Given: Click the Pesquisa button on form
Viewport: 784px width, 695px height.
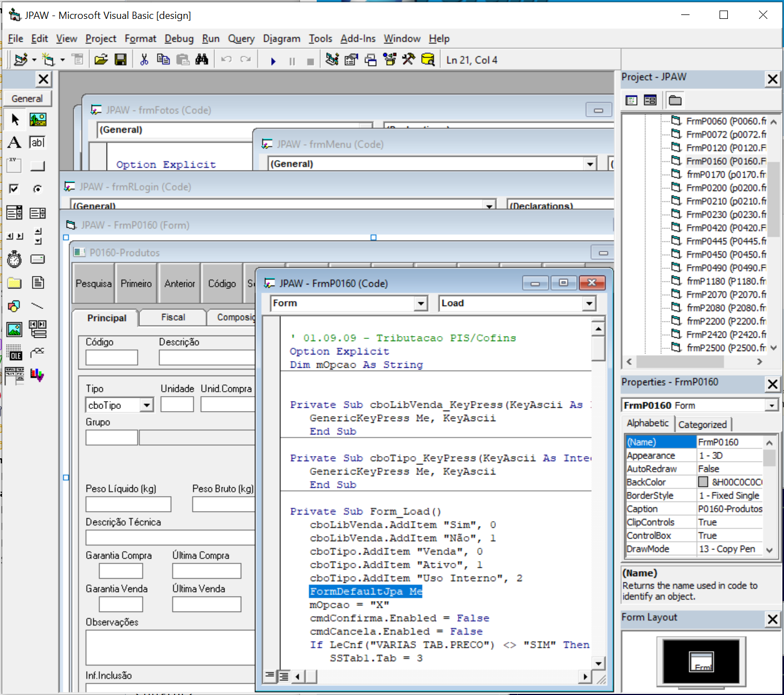Looking at the screenshot, I should pos(93,283).
